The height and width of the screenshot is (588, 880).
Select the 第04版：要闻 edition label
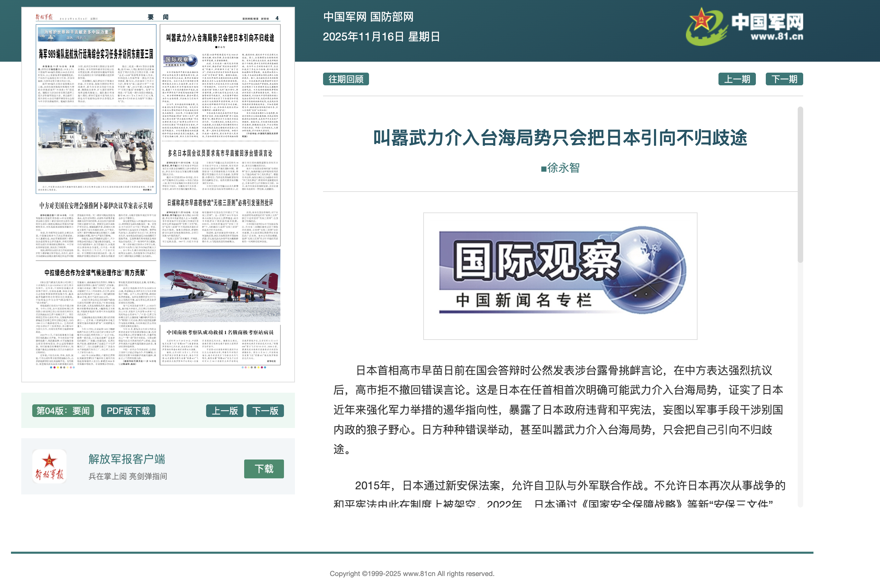pyautogui.click(x=62, y=411)
